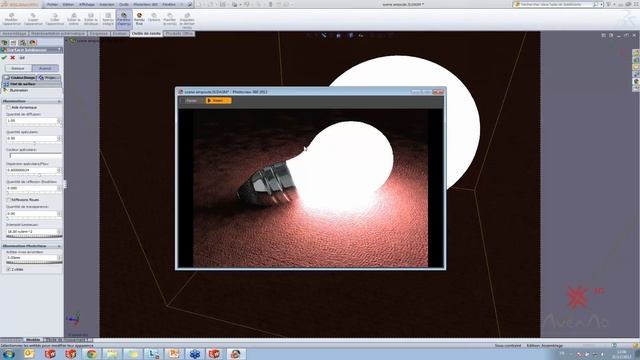Open the Editer la scène tool
The width and height of the screenshot is (640, 360).
tap(73, 19)
